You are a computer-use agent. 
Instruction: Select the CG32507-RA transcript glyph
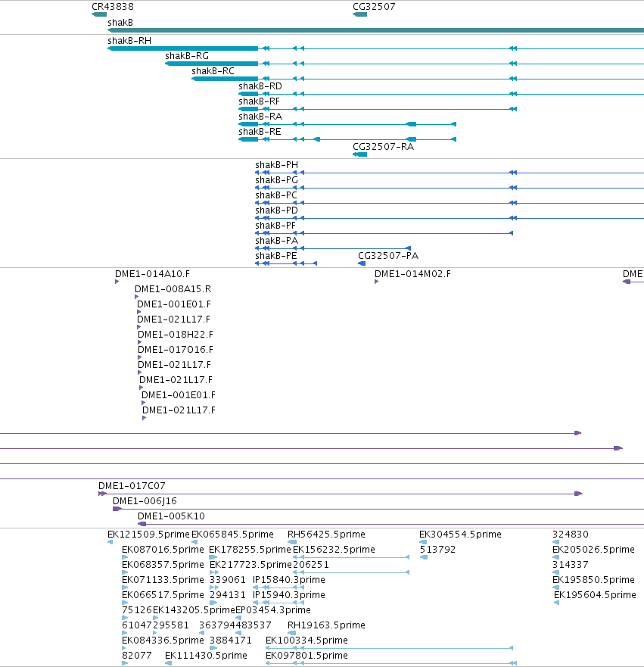tap(360, 154)
